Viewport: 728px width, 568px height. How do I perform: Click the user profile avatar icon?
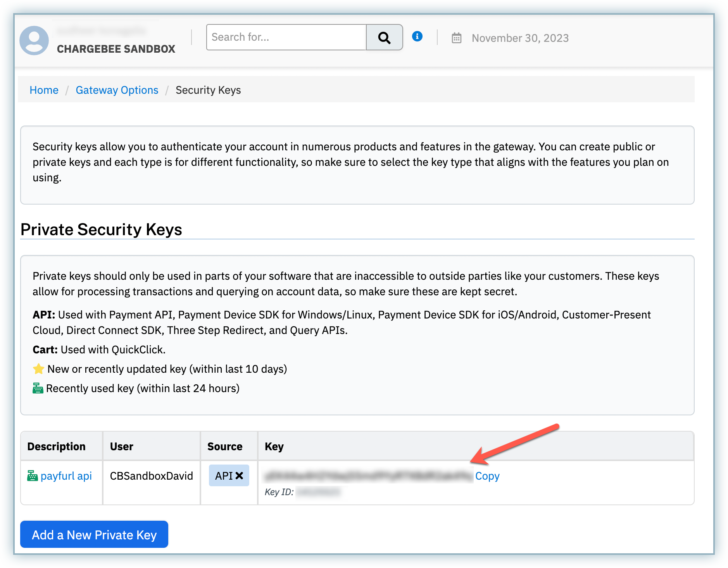tap(34, 40)
